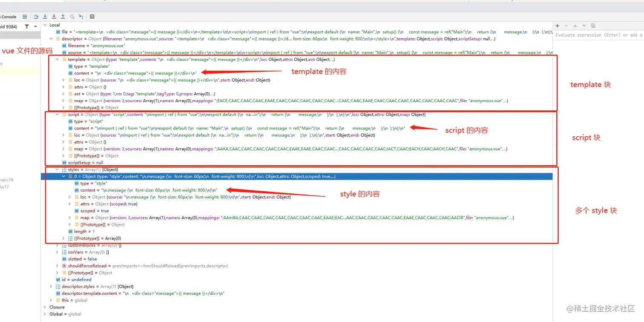Click the primitive icon beside scriptSetup
This screenshot has width=644, height=322.
click(64, 163)
